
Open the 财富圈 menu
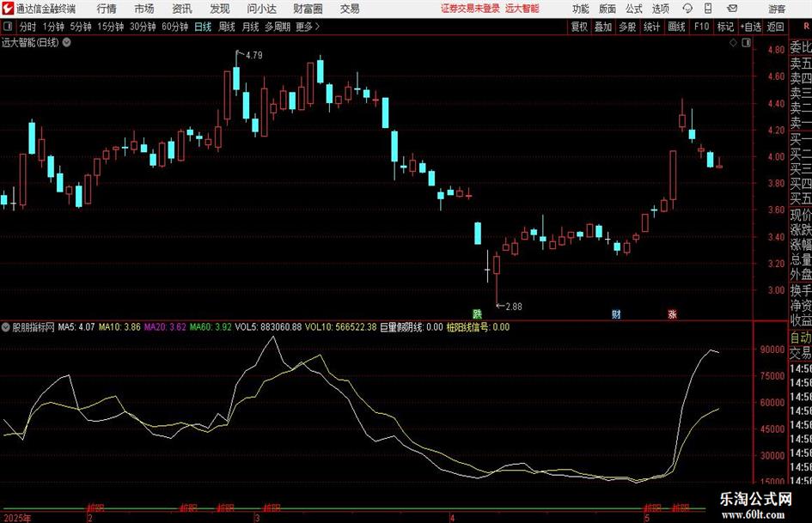pyautogui.click(x=308, y=9)
